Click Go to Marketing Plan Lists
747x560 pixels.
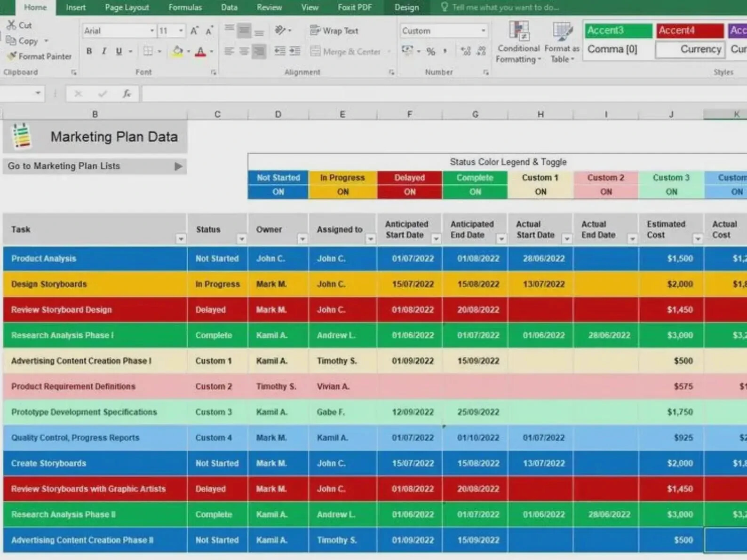coord(95,166)
